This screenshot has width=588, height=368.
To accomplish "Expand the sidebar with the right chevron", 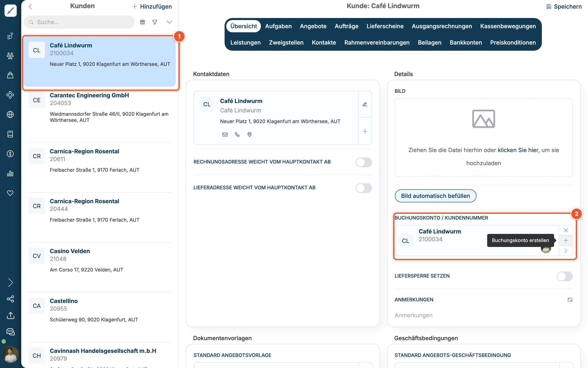I will click(x=10, y=283).
